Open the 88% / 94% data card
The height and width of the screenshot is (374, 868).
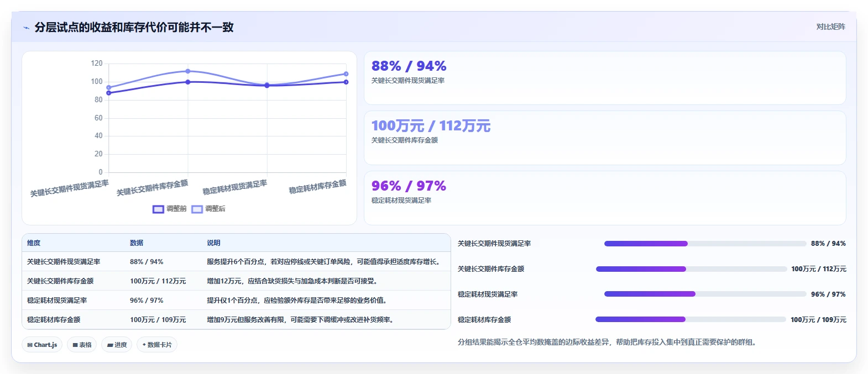pyautogui.click(x=605, y=78)
